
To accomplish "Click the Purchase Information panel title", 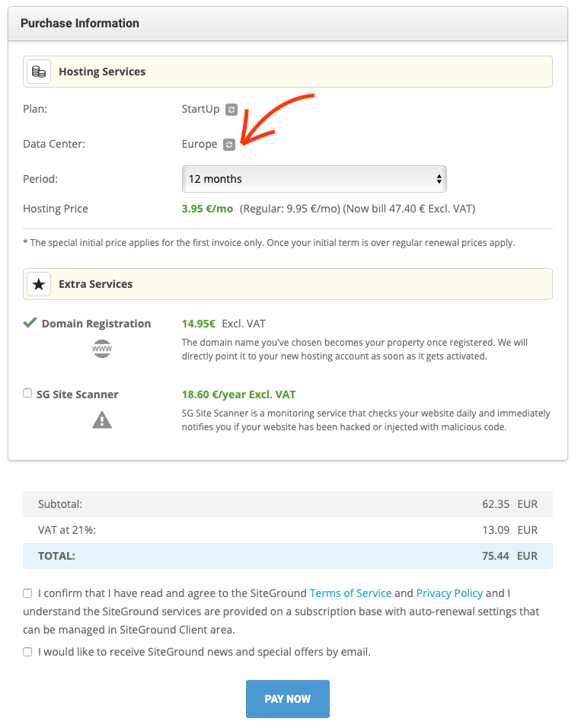I will (80, 23).
